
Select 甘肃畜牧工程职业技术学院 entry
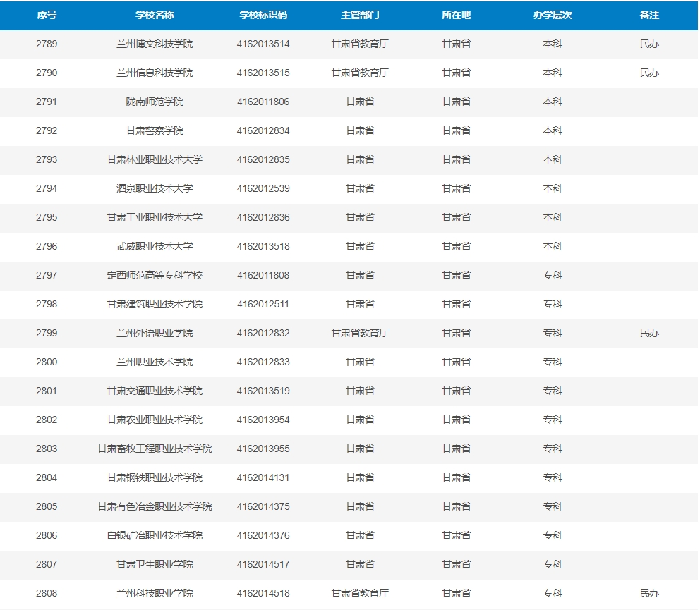(155, 449)
